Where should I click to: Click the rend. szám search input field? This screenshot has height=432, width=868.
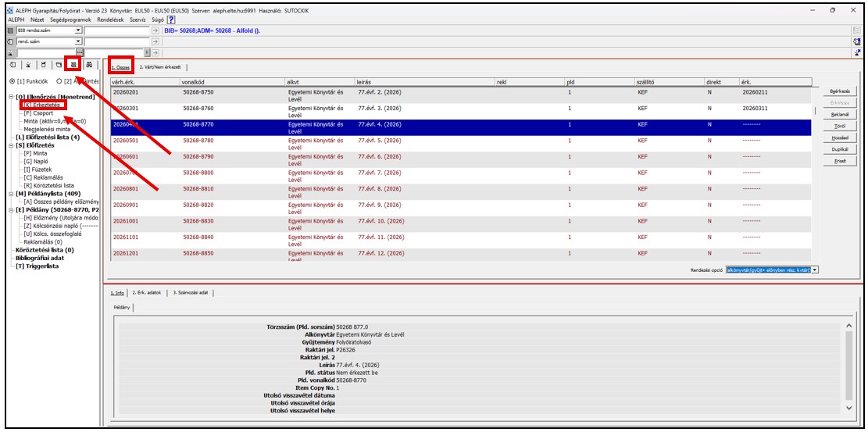(117, 41)
